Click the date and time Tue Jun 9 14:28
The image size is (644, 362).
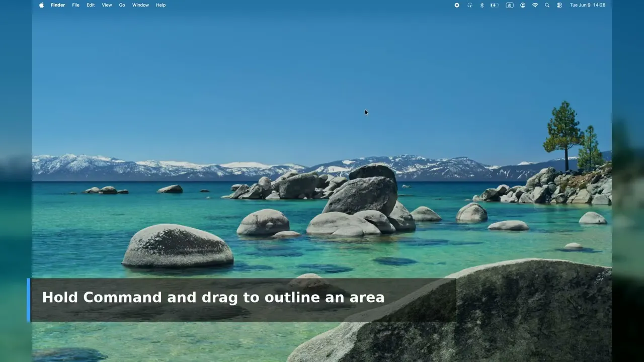[588, 5]
